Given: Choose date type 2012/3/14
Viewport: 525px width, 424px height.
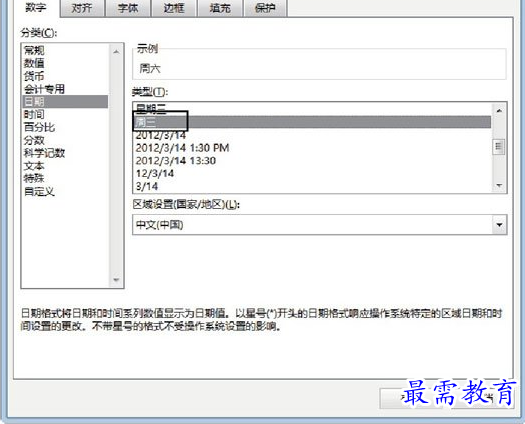Looking at the screenshot, I should (312, 135).
